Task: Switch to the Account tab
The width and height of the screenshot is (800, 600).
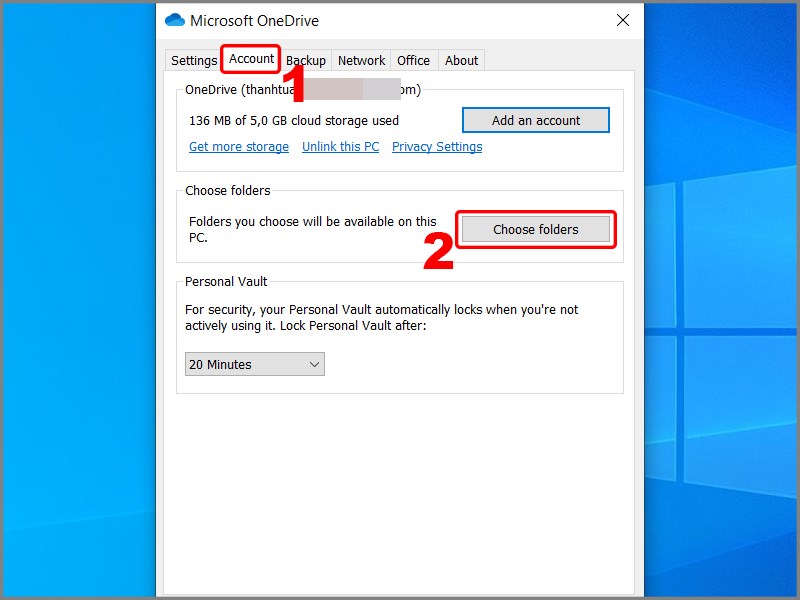Action: point(251,59)
